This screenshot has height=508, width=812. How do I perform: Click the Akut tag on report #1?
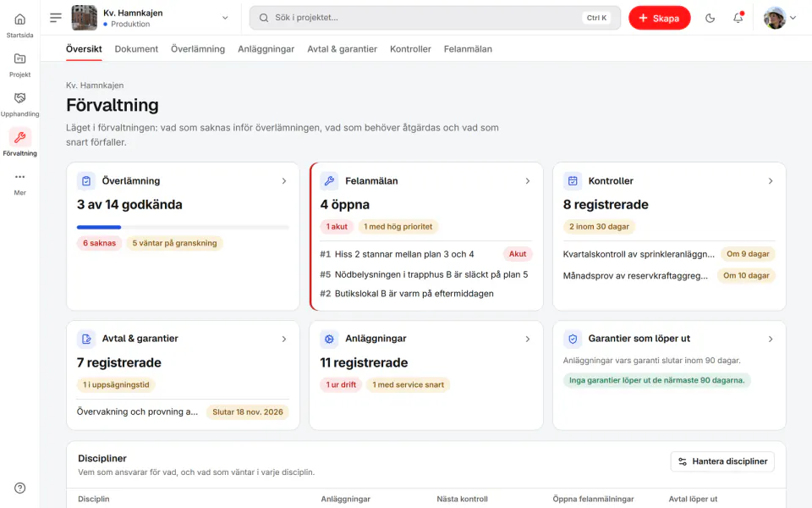(x=518, y=254)
